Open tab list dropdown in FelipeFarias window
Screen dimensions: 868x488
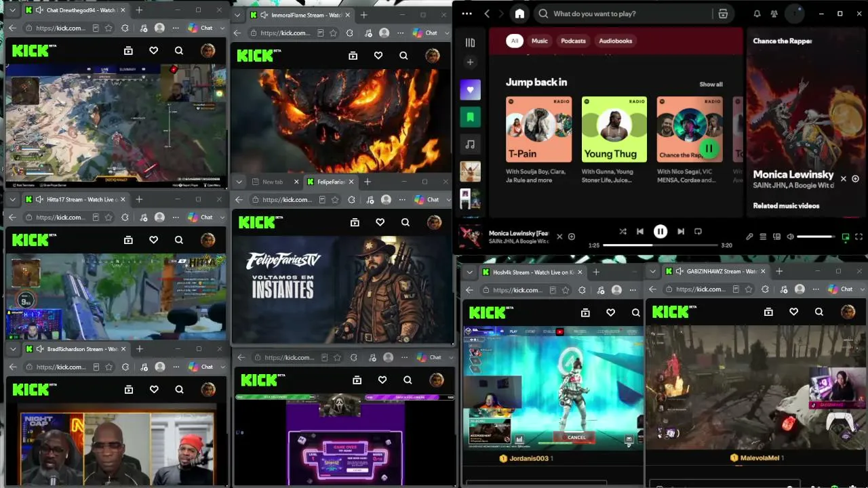239,182
